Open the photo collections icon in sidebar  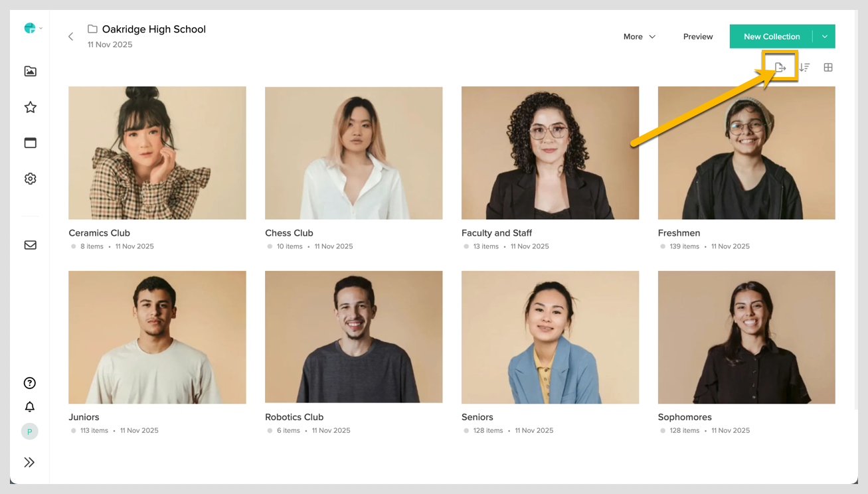(x=31, y=71)
